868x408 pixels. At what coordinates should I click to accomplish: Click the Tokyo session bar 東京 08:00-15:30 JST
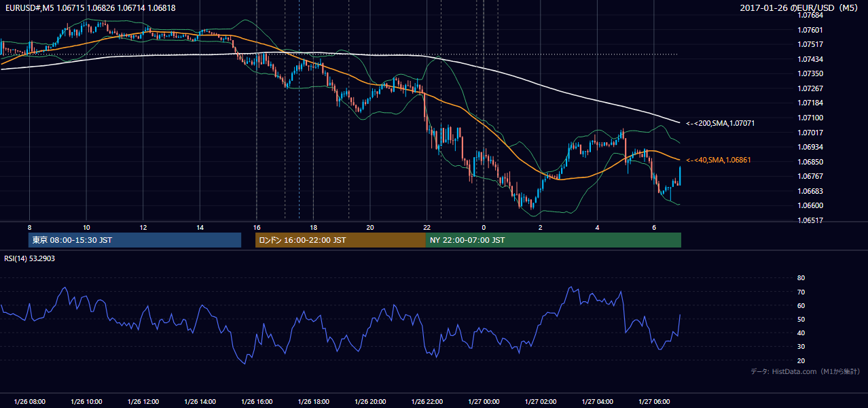134,240
